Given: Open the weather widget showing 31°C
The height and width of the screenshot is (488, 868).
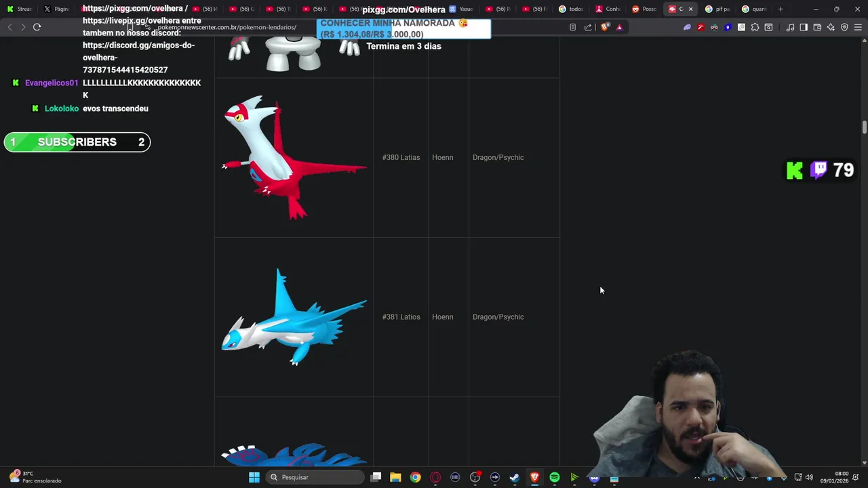Looking at the screenshot, I should 35,477.
